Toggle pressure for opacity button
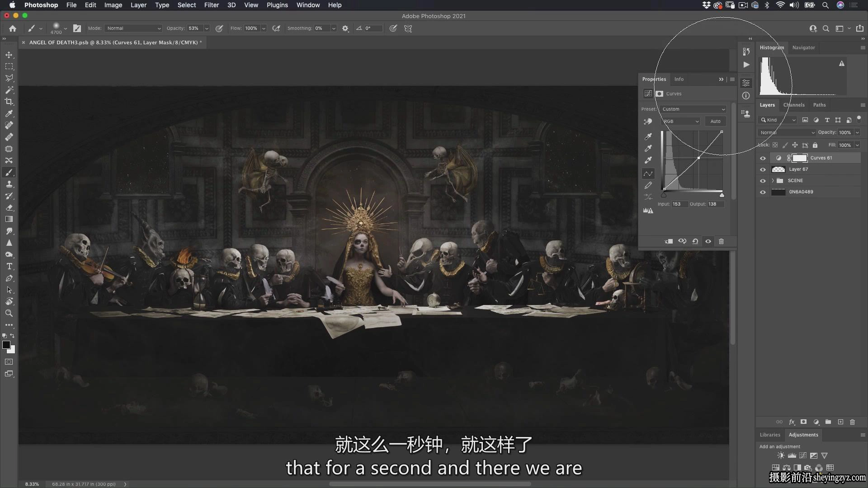868x488 pixels. (x=219, y=28)
